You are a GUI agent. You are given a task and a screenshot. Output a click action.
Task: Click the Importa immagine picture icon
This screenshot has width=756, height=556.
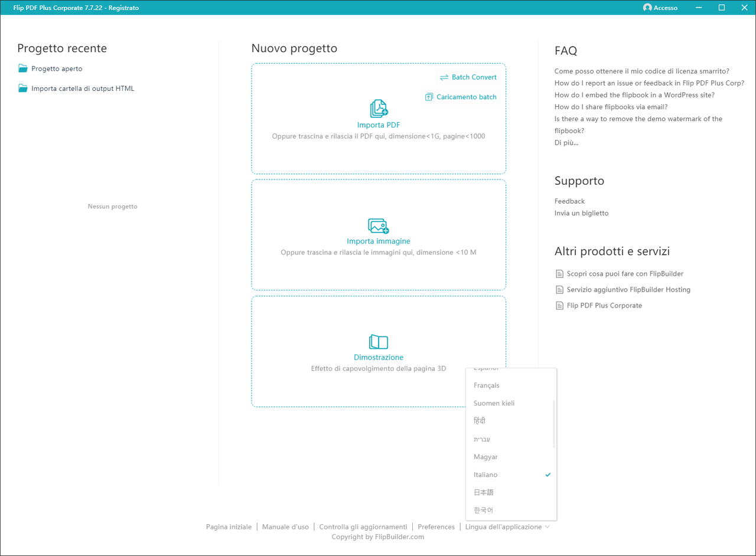point(379,226)
